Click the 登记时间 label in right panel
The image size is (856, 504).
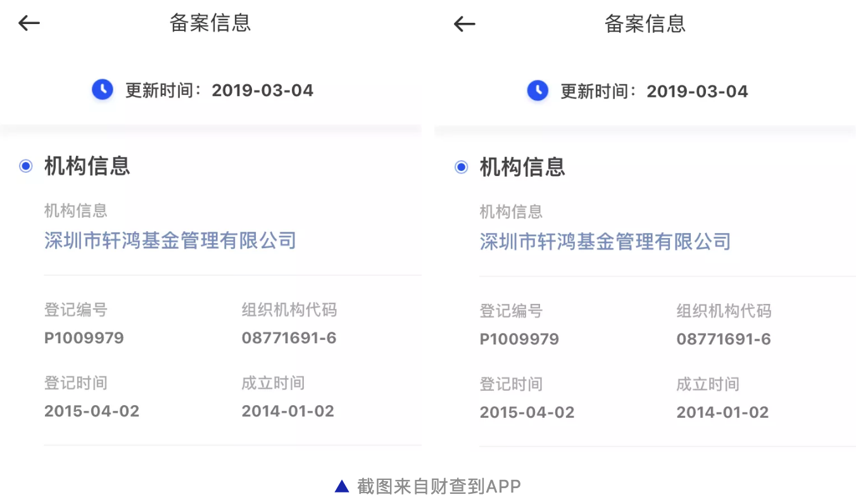(x=511, y=384)
